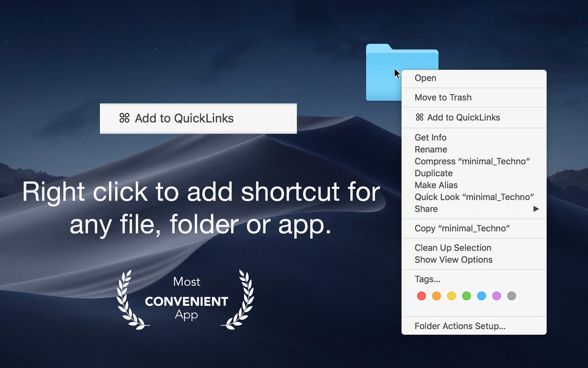This screenshot has width=588, height=368.
Task: Open the Tags… menu entry
Action: pos(474,279)
